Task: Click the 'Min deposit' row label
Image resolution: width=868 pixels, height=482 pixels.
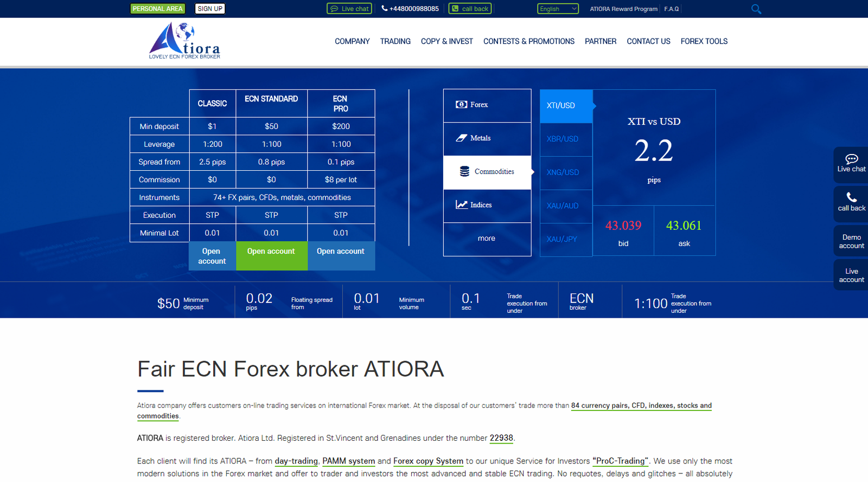Action: tap(159, 126)
